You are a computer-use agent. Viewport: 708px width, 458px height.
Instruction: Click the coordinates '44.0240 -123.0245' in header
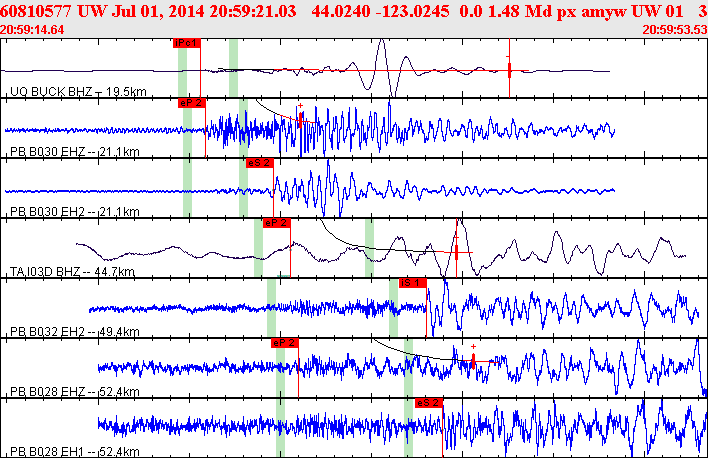point(380,11)
